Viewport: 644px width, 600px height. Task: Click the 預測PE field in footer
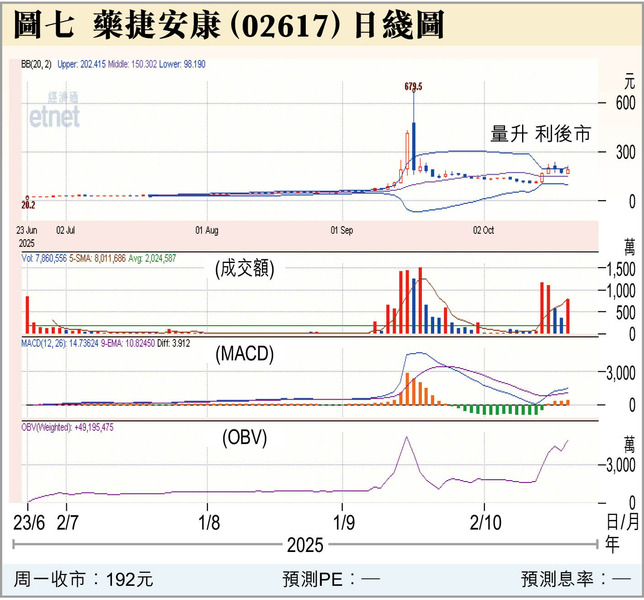(332, 579)
